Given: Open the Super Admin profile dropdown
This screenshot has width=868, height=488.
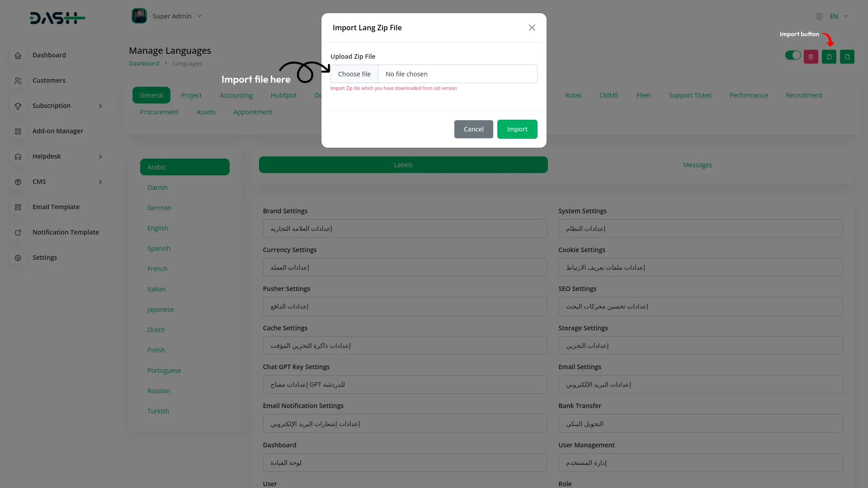Looking at the screenshot, I should (x=172, y=16).
